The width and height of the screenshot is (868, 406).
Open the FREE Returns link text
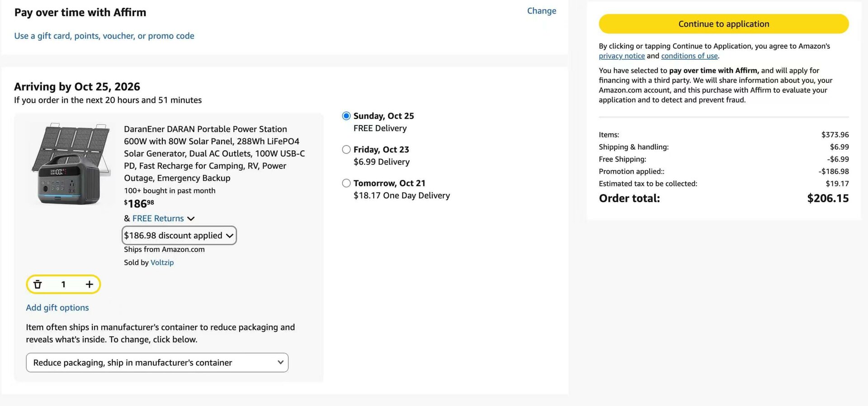158,219
